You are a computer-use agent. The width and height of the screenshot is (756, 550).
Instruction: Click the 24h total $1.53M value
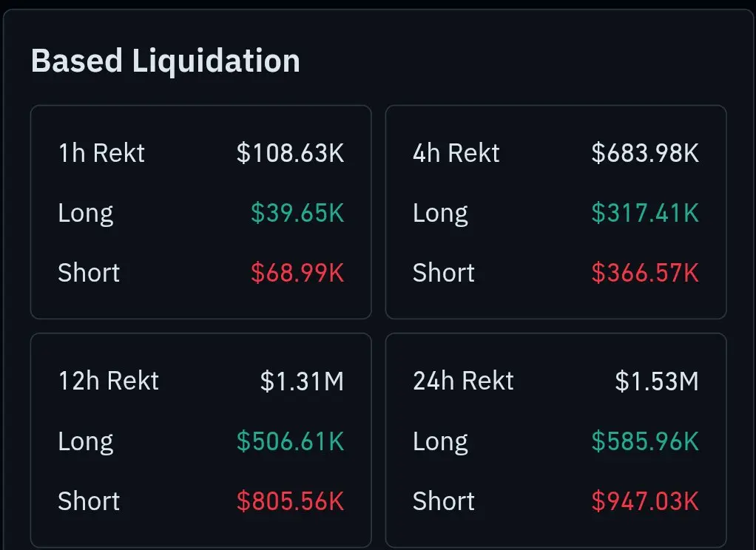click(x=657, y=381)
